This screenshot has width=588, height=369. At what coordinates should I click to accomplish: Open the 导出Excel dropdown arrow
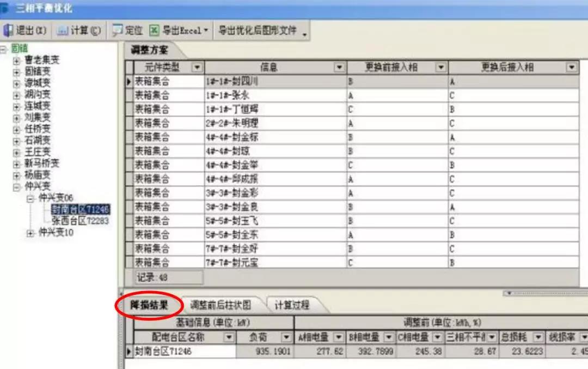coord(206,31)
